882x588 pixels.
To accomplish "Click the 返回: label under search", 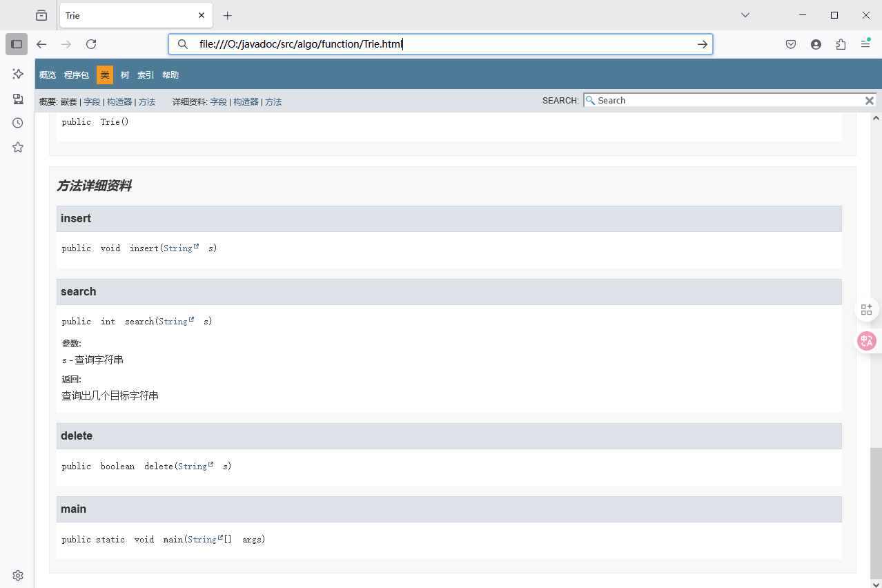I will [72, 379].
